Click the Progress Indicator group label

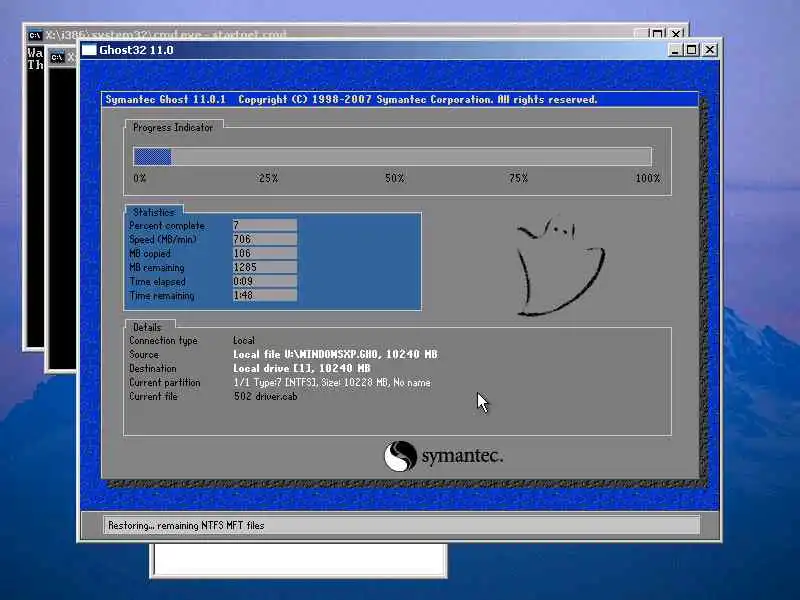click(x=173, y=128)
